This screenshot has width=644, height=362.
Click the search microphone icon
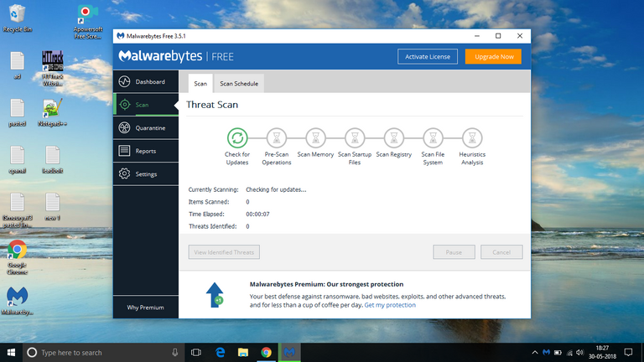pos(175,352)
